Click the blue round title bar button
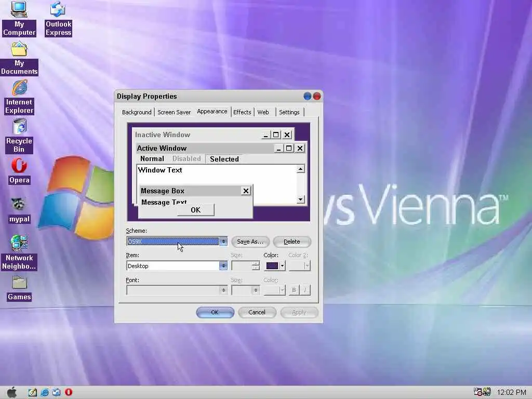Screen dimensions: 532x399 click(308, 96)
